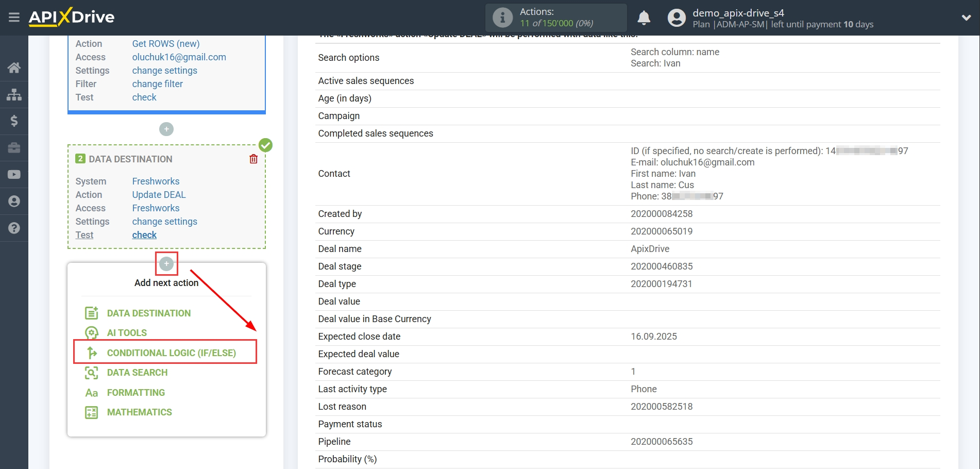Image resolution: width=980 pixels, height=469 pixels.
Task: Click Pipeline value 202000065635
Action: point(662,442)
